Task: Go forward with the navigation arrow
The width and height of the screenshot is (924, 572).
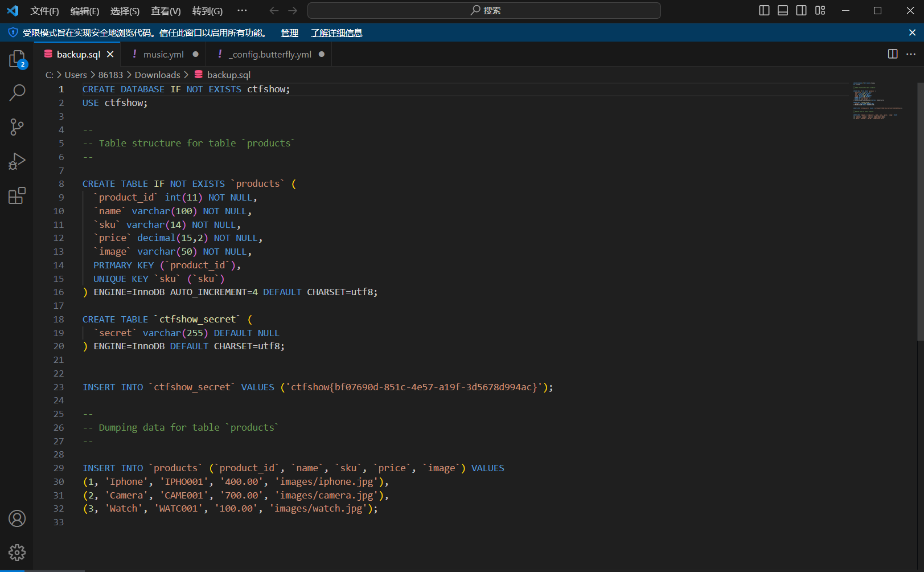Action: click(293, 10)
